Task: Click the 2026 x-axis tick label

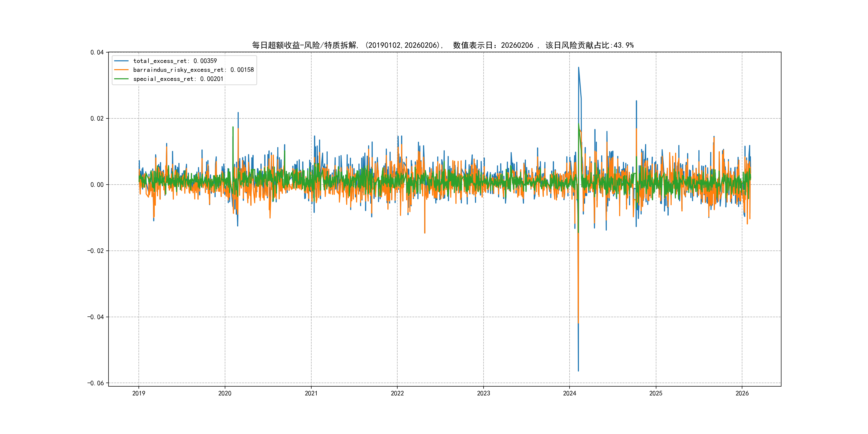Action: pyautogui.click(x=742, y=393)
